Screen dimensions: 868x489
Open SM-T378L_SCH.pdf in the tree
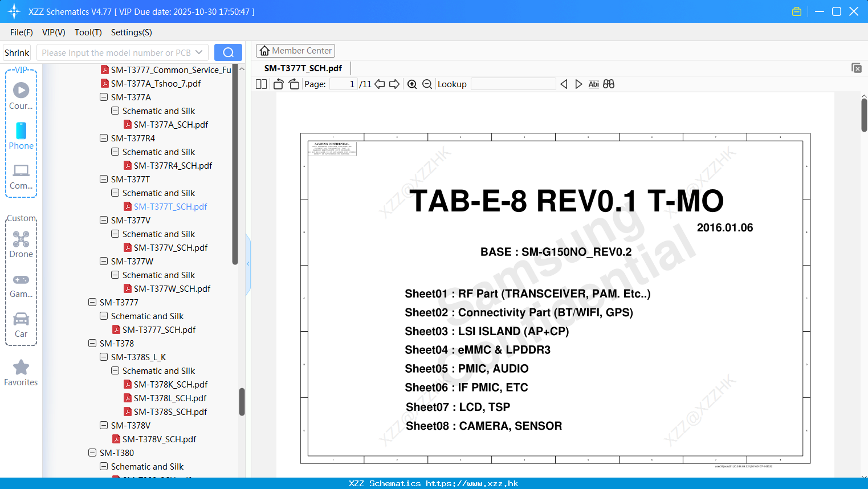[x=170, y=398]
